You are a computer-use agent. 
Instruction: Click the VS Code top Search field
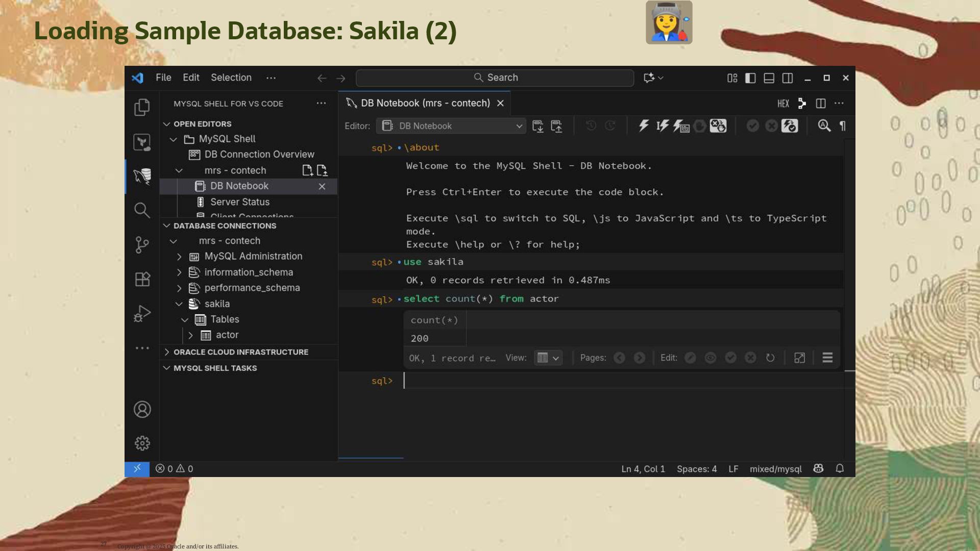(495, 78)
